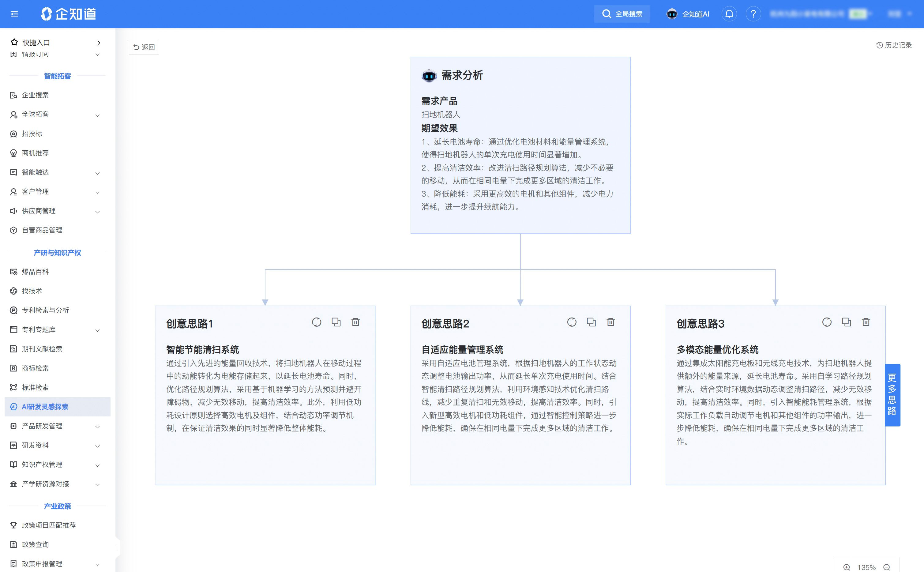The image size is (924, 572).
Task: Expand the 专利专题库 section
Action: (x=97, y=330)
